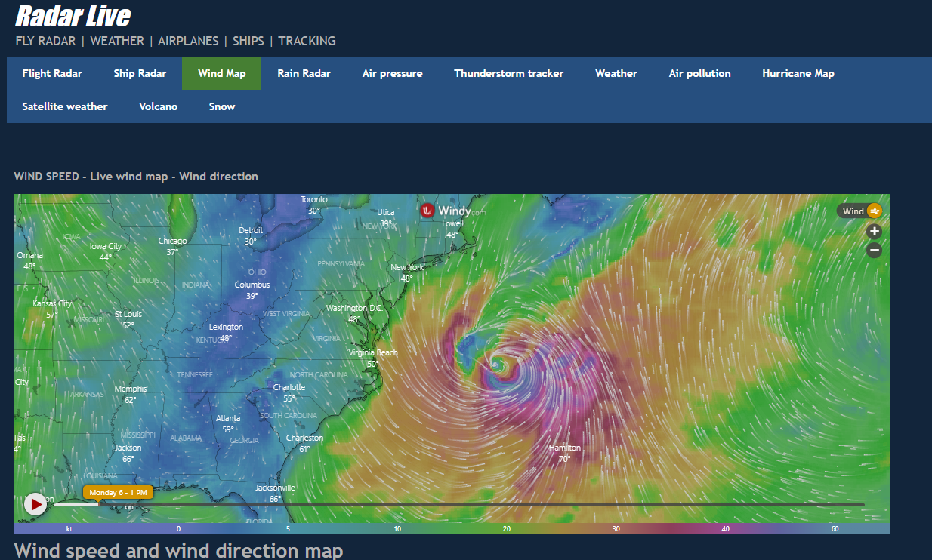Open the Flight Radar tab
Screen dimensions: 932x560
[52, 73]
